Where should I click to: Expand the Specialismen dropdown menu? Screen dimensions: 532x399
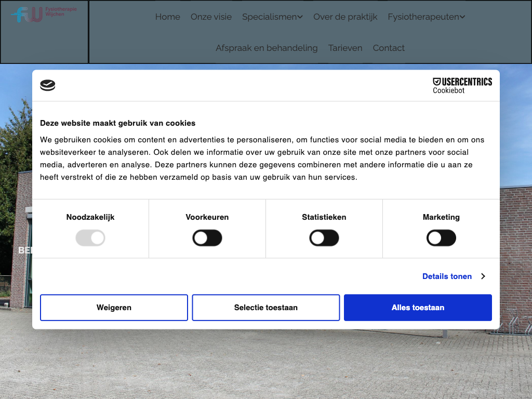272,17
